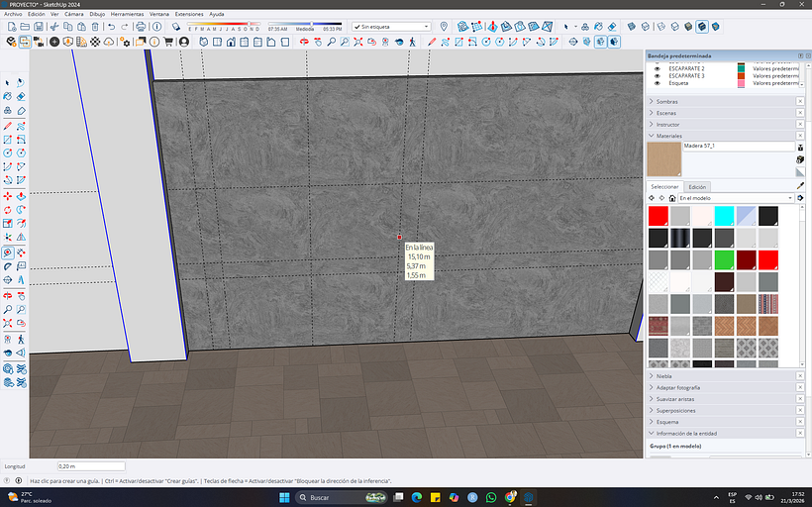Click the Cut scissors icon in top toolbar
The width and height of the screenshot is (812, 507).
53,27
